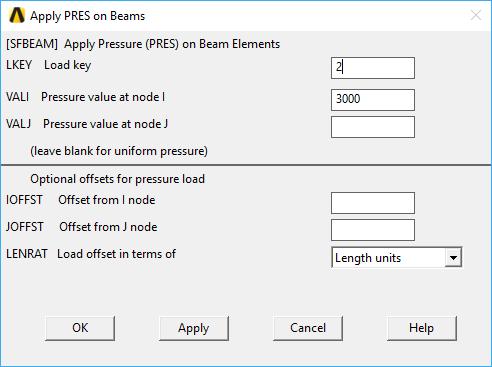
Task: Click the Apply PRES on Beams title text
Action: 88,16
